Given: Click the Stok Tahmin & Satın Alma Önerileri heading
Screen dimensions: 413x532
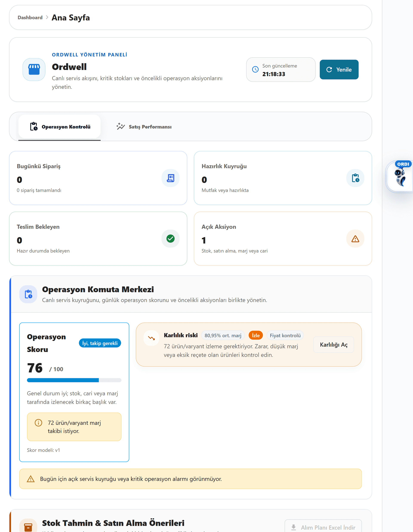Looking at the screenshot, I should pyautogui.click(x=113, y=523).
